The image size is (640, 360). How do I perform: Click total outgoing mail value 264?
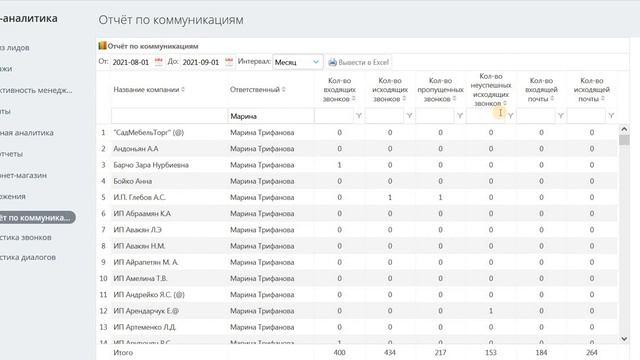point(592,352)
